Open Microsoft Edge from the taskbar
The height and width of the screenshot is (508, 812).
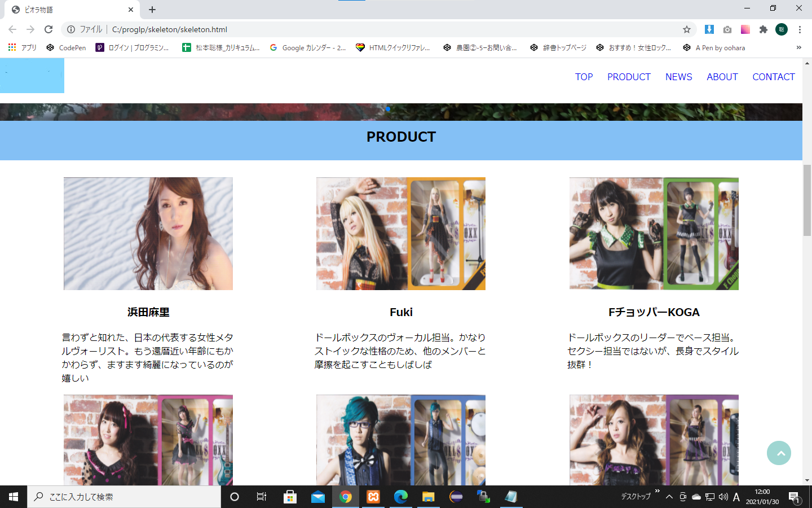[x=401, y=497]
